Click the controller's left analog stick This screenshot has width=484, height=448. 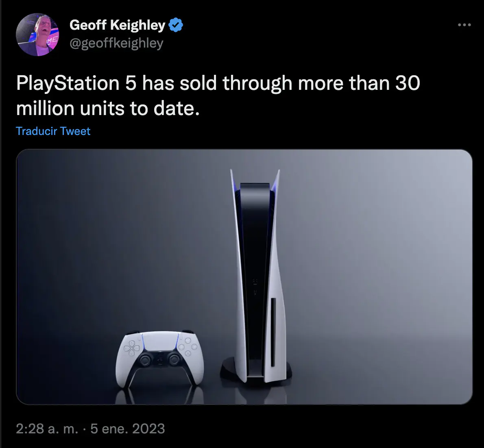(145, 359)
